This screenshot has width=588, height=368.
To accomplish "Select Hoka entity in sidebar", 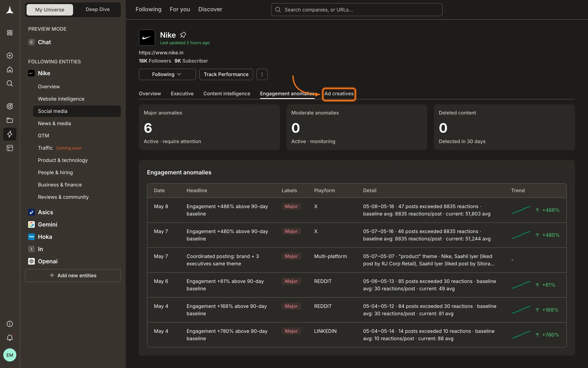I will point(45,237).
